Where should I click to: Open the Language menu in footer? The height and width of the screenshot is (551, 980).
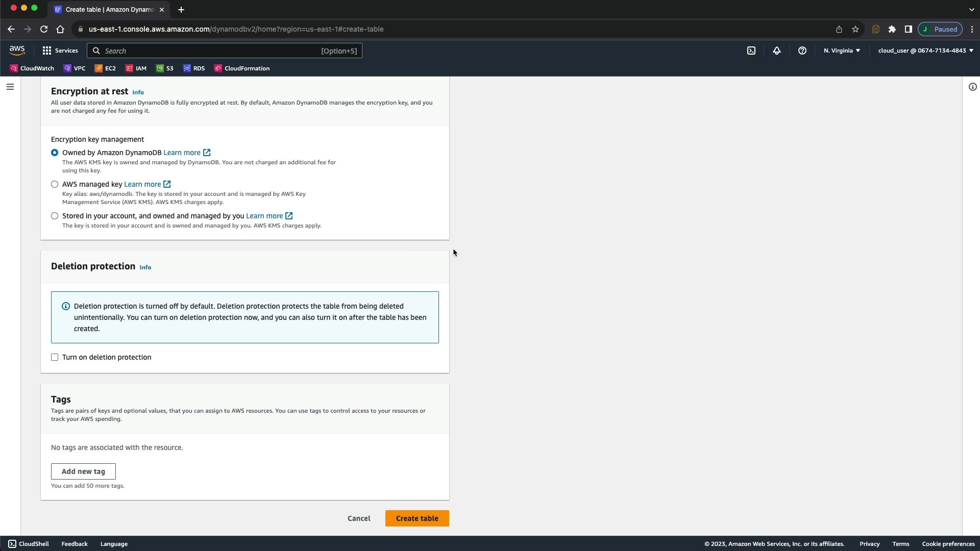114,544
